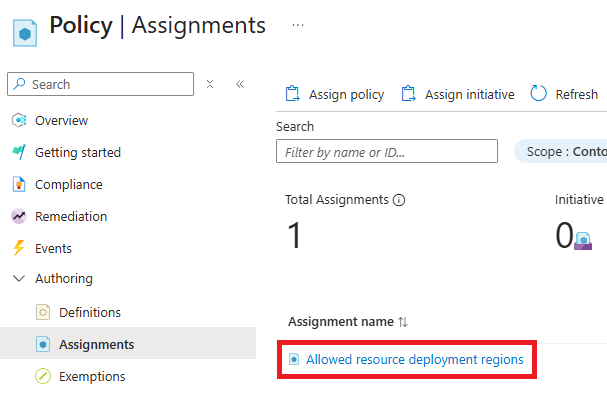Screen dimensions: 607x401
Task: Open the more options ellipsis menu
Action: click(298, 25)
